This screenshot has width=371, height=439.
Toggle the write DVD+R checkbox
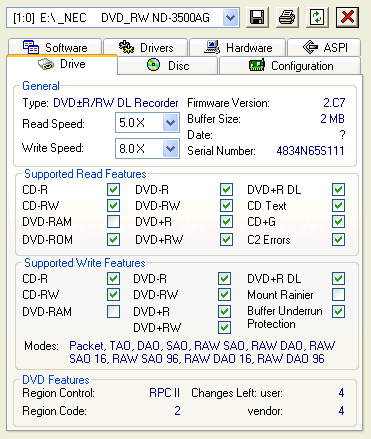pyautogui.click(x=224, y=312)
